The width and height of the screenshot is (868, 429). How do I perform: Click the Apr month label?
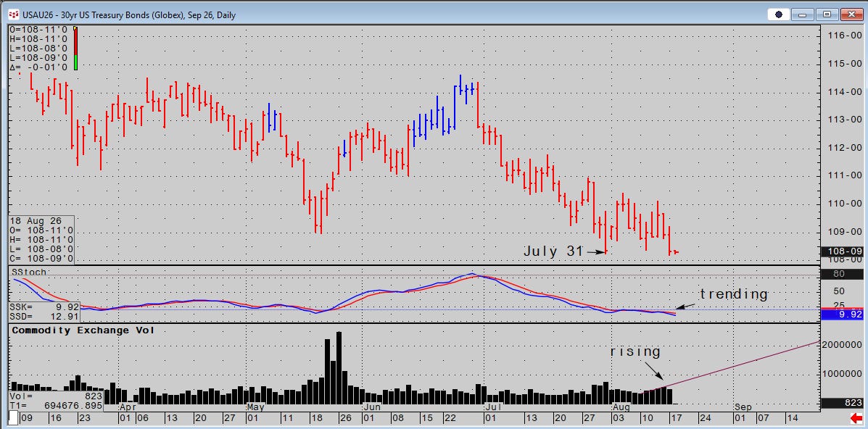(128, 407)
